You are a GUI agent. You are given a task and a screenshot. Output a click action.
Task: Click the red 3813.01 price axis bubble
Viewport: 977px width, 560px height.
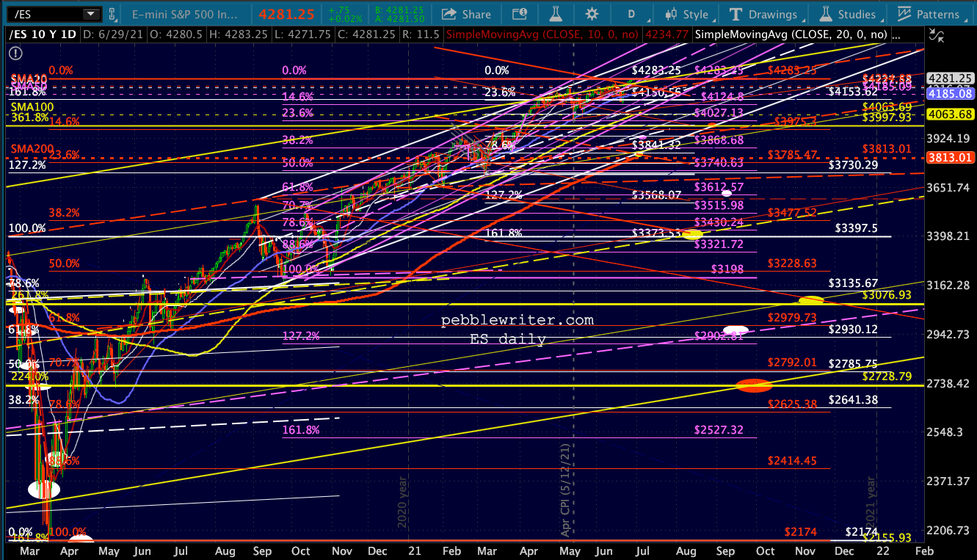[x=950, y=156]
